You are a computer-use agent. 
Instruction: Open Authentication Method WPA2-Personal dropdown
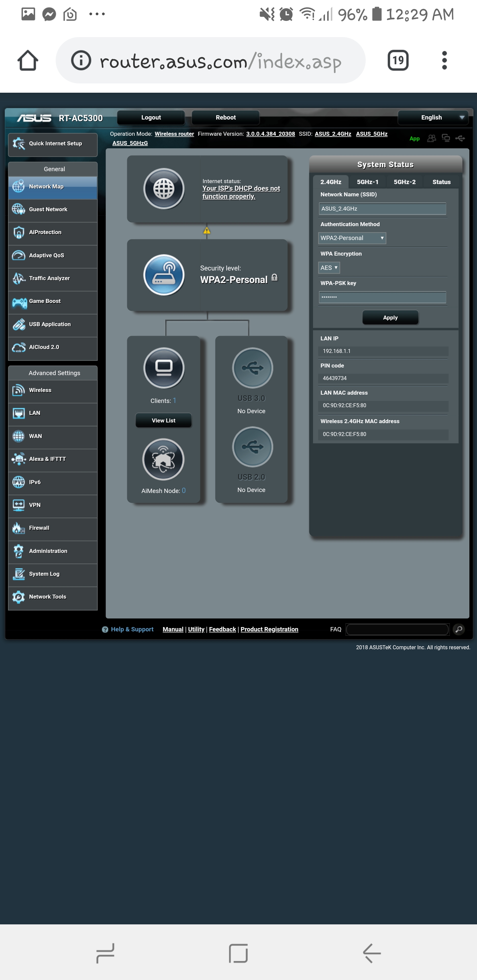[352, 238]
